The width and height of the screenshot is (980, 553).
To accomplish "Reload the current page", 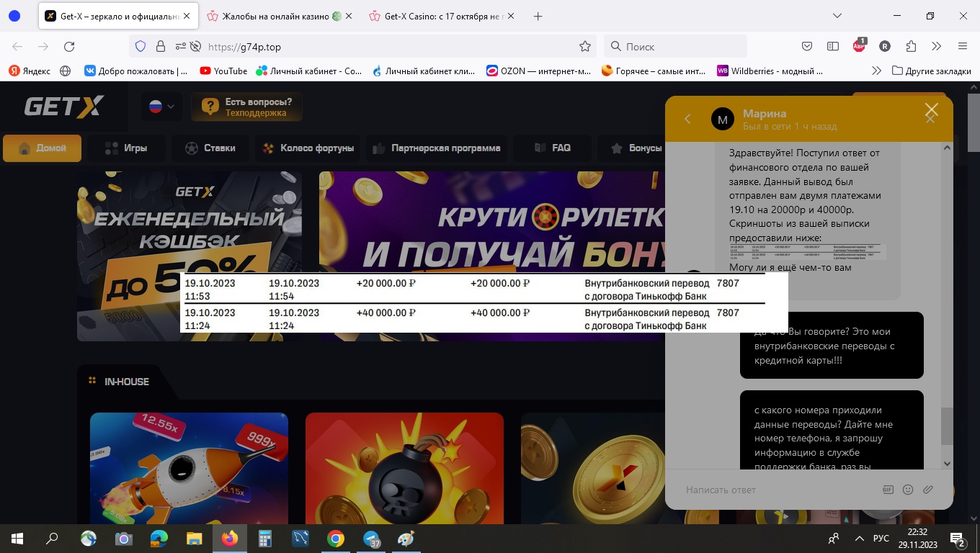I will tap(69, 46).
